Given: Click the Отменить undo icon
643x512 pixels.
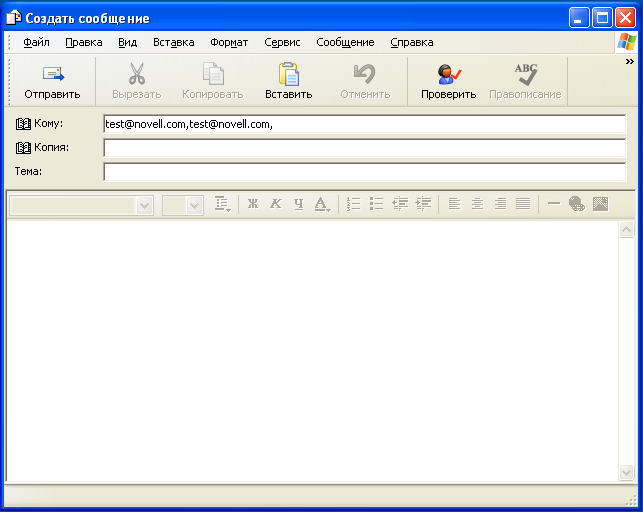Looking at the screenshot, I should pyautogui.click(x=365, y=73).
